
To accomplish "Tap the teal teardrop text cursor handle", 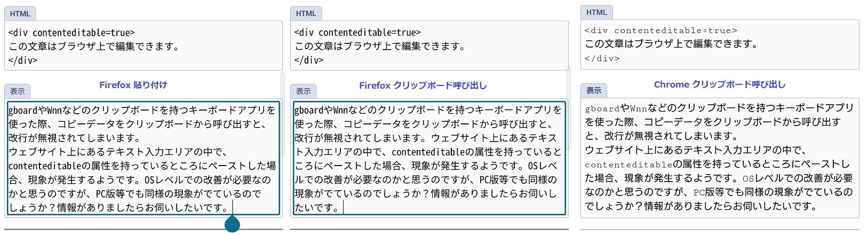I will pos(232,224).
